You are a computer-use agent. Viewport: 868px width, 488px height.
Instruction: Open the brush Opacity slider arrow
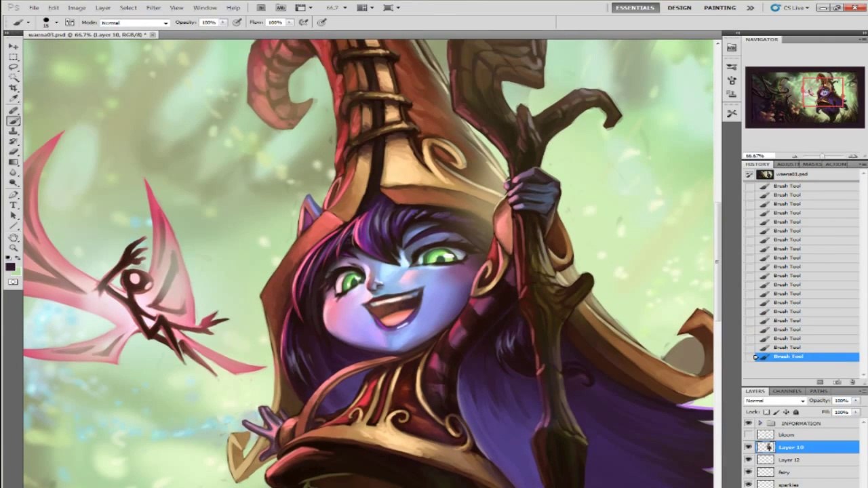click(222, 22)
